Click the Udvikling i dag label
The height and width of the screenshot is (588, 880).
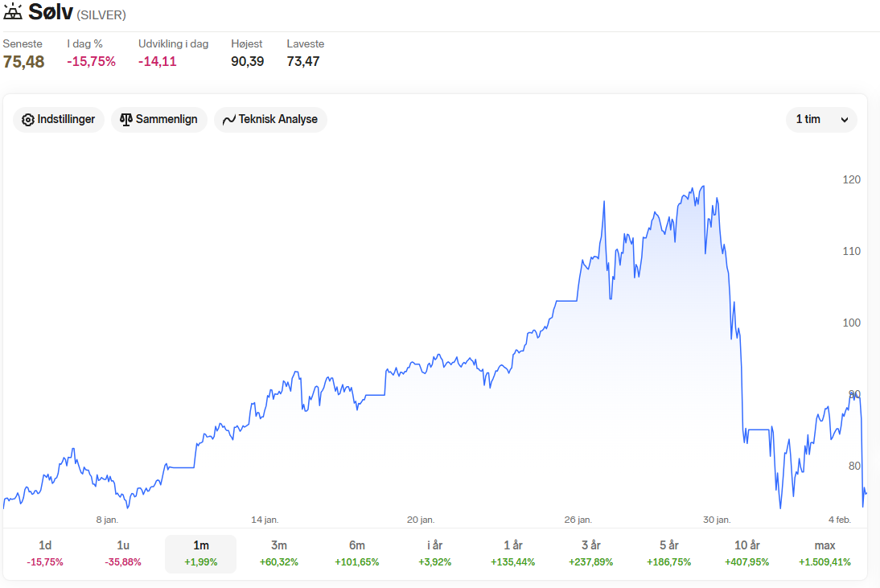pyautogui.click(x=174, y=43)
